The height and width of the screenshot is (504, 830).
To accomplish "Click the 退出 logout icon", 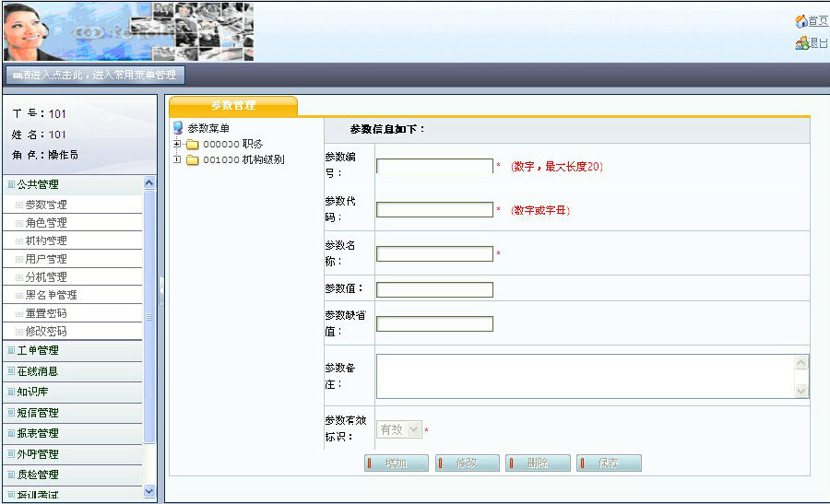I will click(x=800, y=42).
